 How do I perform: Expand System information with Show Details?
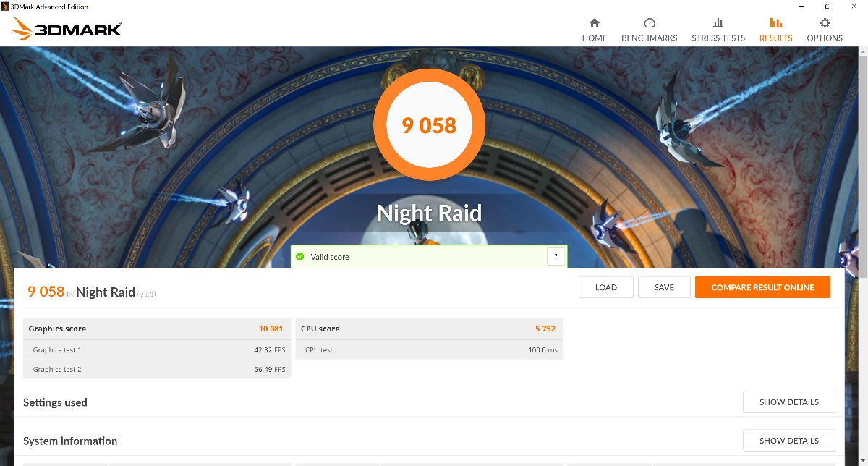tap(789, 441)
